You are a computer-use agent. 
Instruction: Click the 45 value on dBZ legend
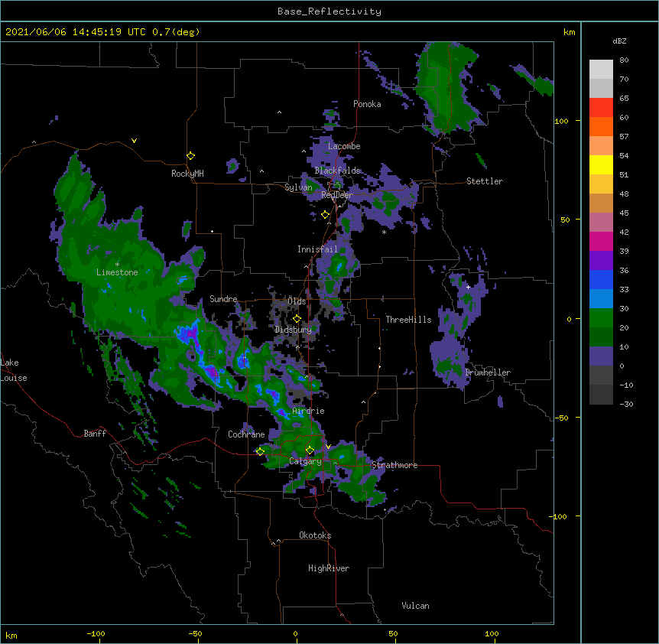[x=624, y=213]
